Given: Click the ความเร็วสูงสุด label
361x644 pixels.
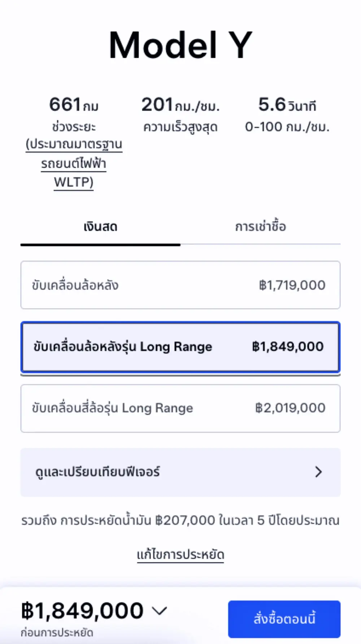Looking at the screenshot, I should [x=180, y=127].
